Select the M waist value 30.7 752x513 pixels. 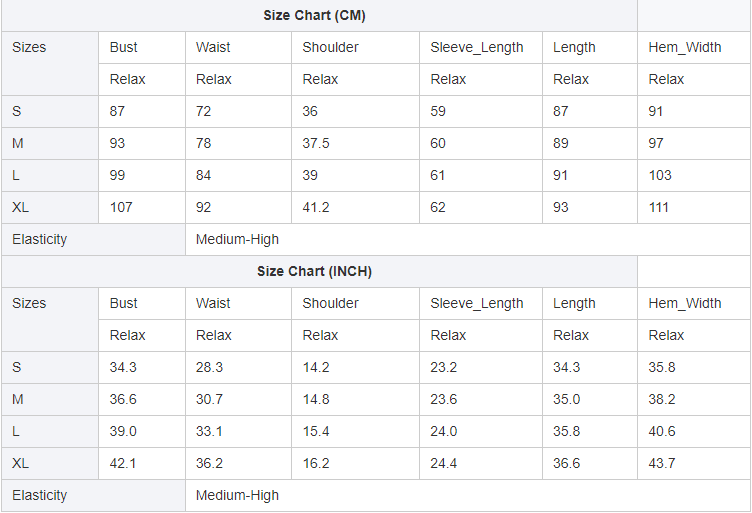tap(209, 399)
